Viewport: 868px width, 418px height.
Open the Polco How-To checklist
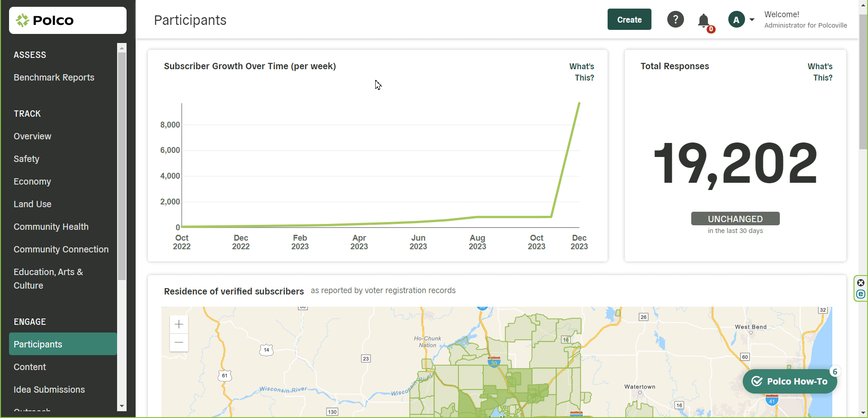[x=789, y=381]
